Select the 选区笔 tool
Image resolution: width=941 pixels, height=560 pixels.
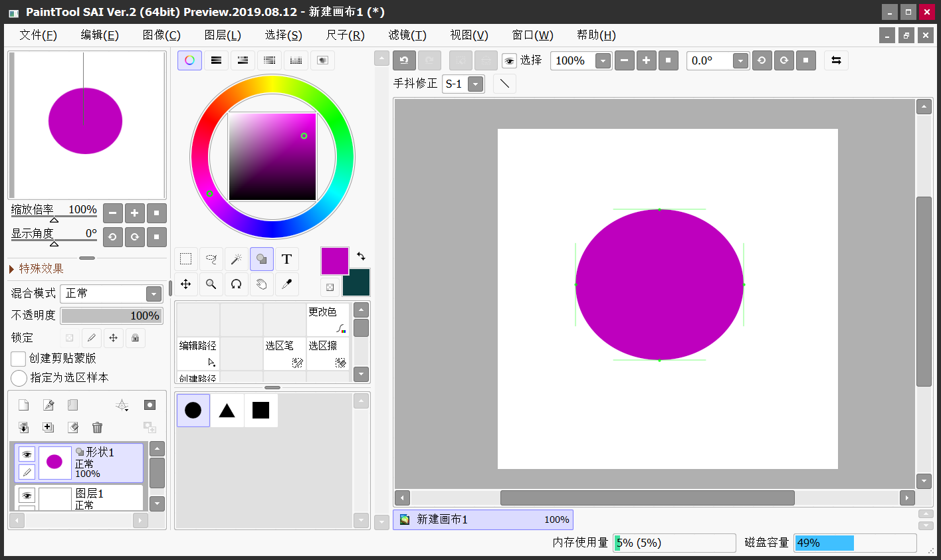[x=284, y=353]
